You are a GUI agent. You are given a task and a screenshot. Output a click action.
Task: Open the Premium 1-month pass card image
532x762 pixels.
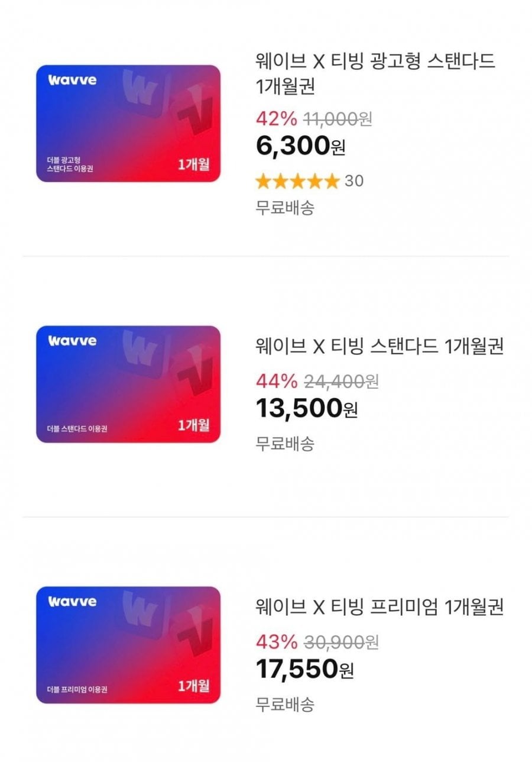pyautogui.click(x=128, y=645)
